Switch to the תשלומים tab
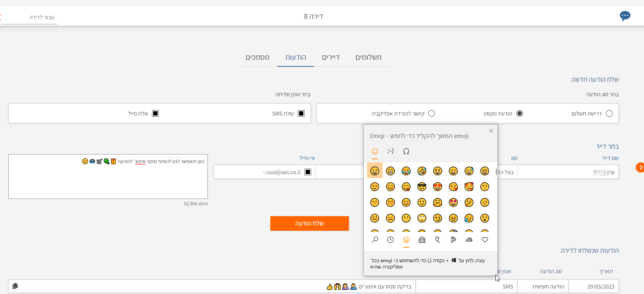The height and width of the screenshot is (294, 644). 368,57
